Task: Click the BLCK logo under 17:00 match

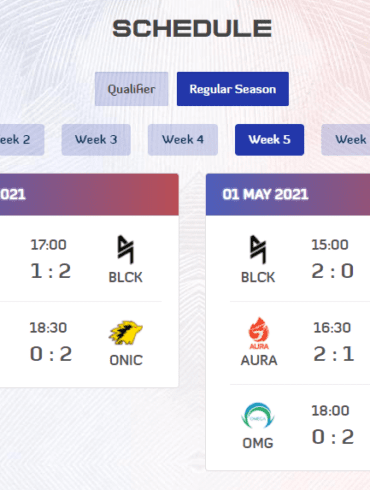Action: coord(126,249)
